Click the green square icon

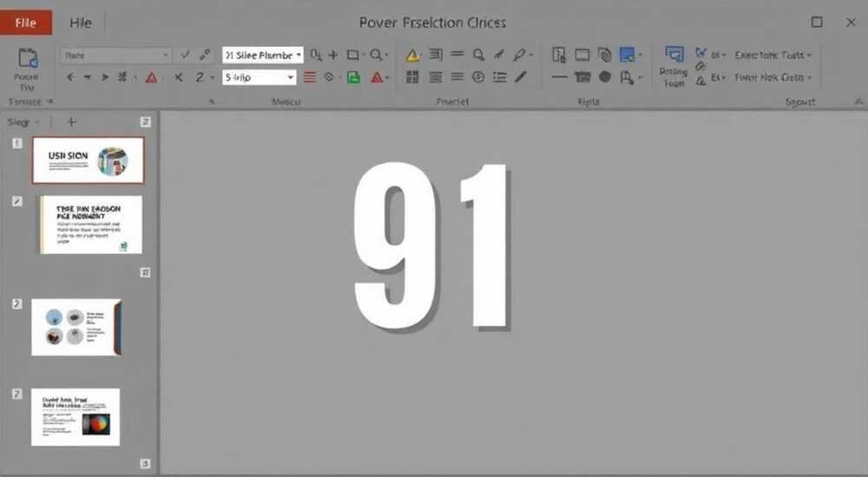click(x=353, y=77)
